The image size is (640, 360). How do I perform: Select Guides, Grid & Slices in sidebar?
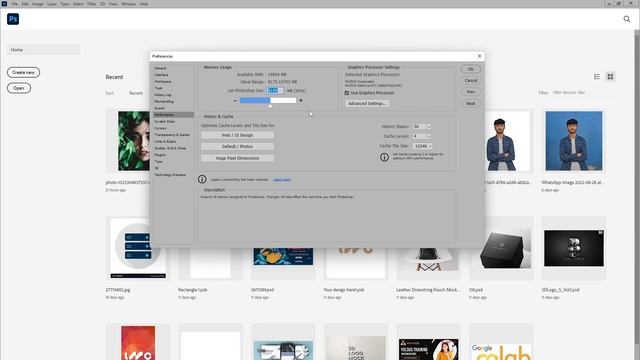click(x=170, y=148)
